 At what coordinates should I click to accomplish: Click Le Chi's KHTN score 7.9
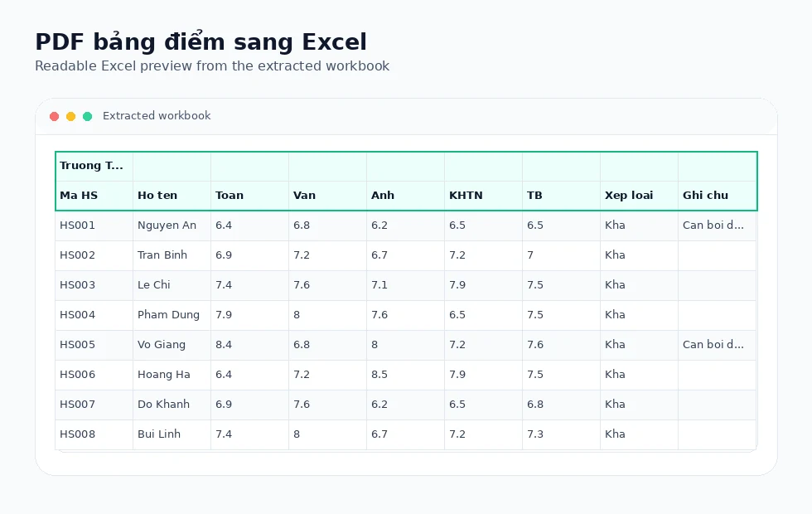click(483, 285)
